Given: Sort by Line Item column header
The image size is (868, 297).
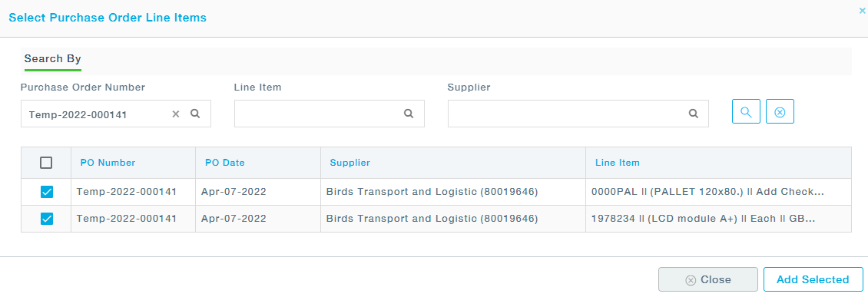Looking at the screenshot, I should point(618,163).
